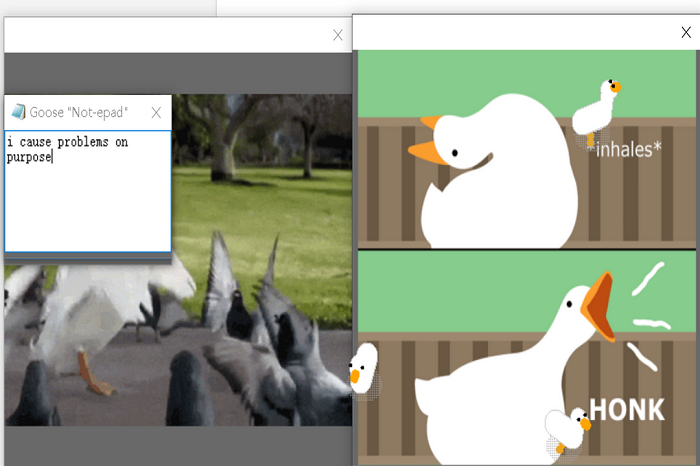Close the goose honk meme window

(685, 32)
